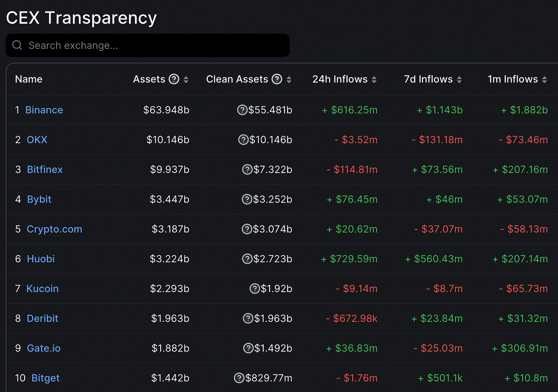Select Bitfinex assets value $9.937b
Viewport: 558px width, 392px height.
170,170
